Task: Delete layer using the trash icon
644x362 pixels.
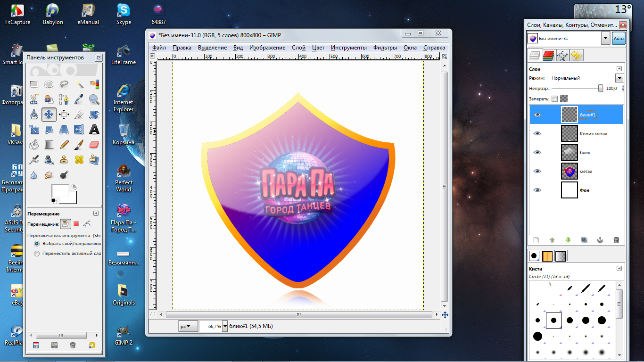Action: pyautogui.click(x=616, y=240)
